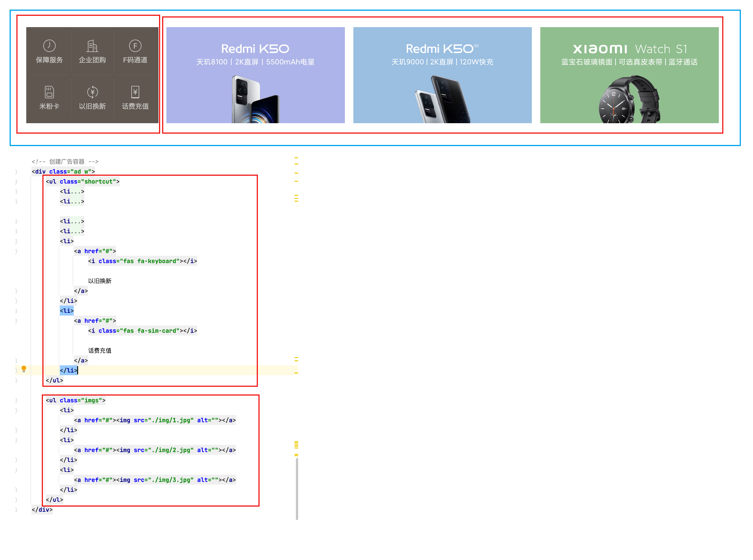The image size is (753, 560).
Task: Open the 保障服务 shortcut label
Action: [49, 60]
